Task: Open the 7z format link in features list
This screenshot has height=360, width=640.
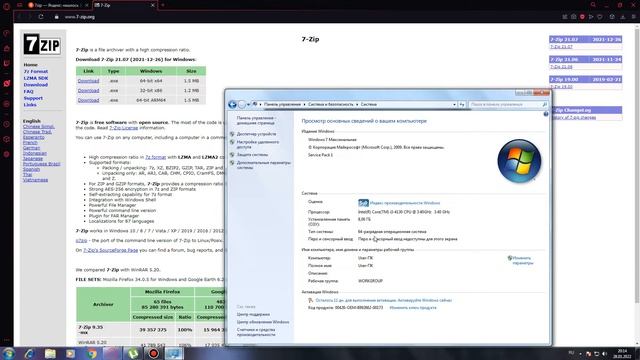Action: 156,157
